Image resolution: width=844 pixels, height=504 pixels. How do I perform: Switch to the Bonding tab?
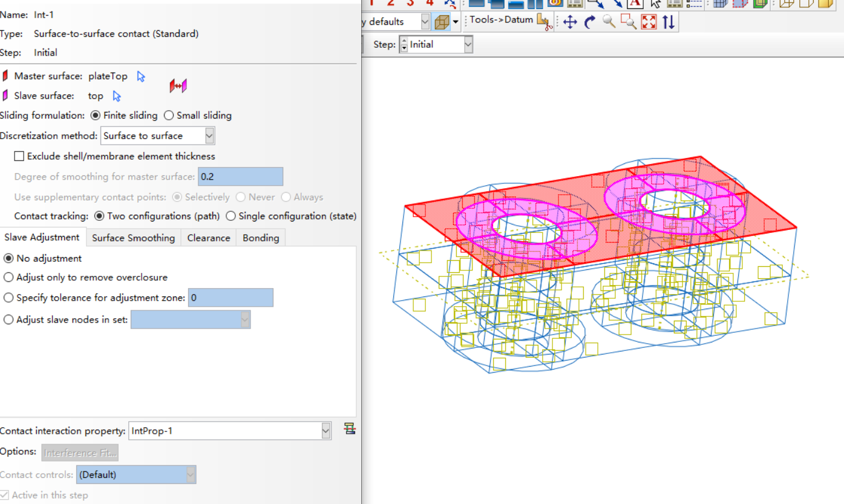click(x=261, y=238)
